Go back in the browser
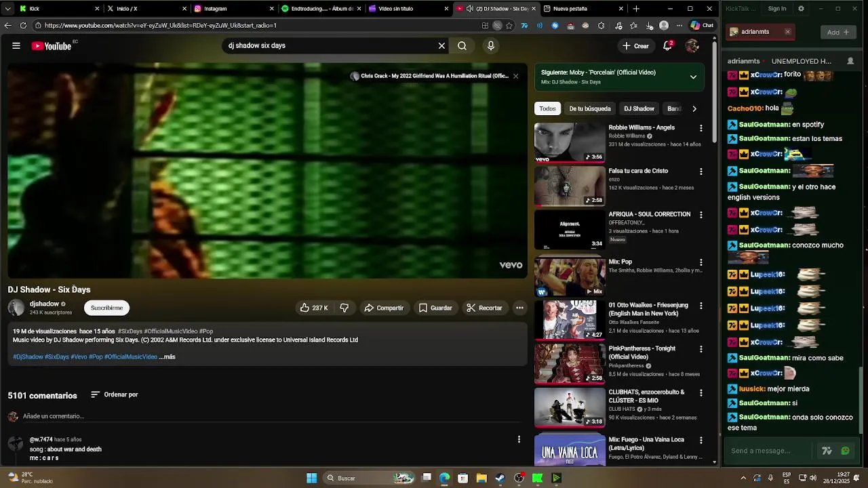The image size is (868, 488). 7,25
